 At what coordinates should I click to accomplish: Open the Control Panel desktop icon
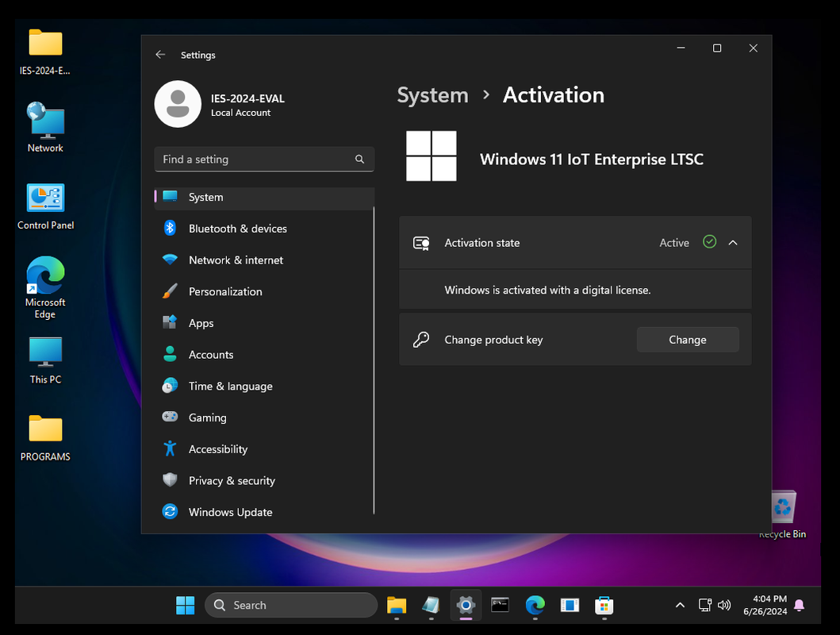coord(45,206)
